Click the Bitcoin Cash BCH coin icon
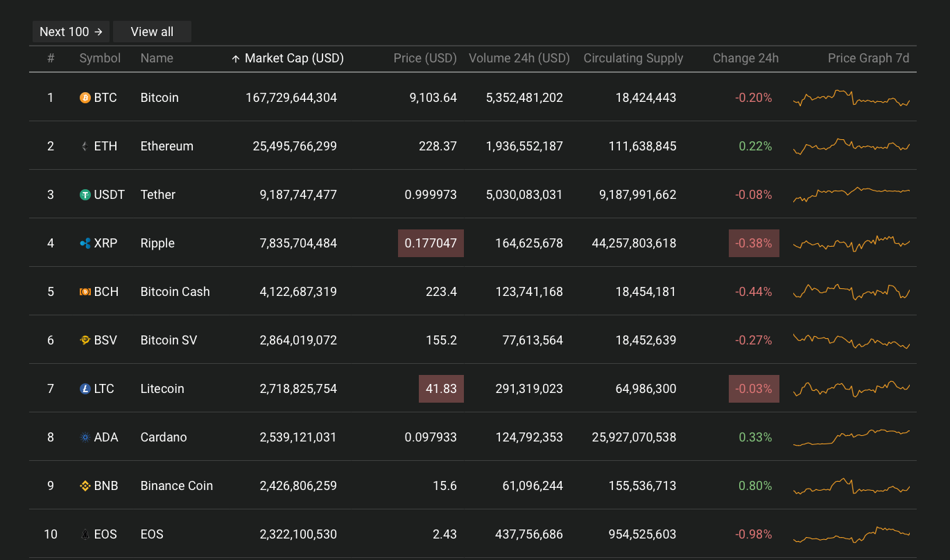The width and height of the screenshot is (950, 560). [85, 292]
